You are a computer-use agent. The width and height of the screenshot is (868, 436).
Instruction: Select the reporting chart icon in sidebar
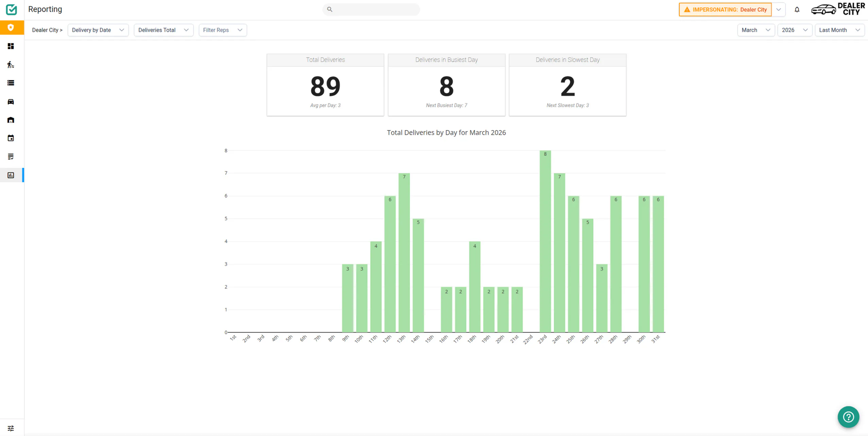coord(11,175)
